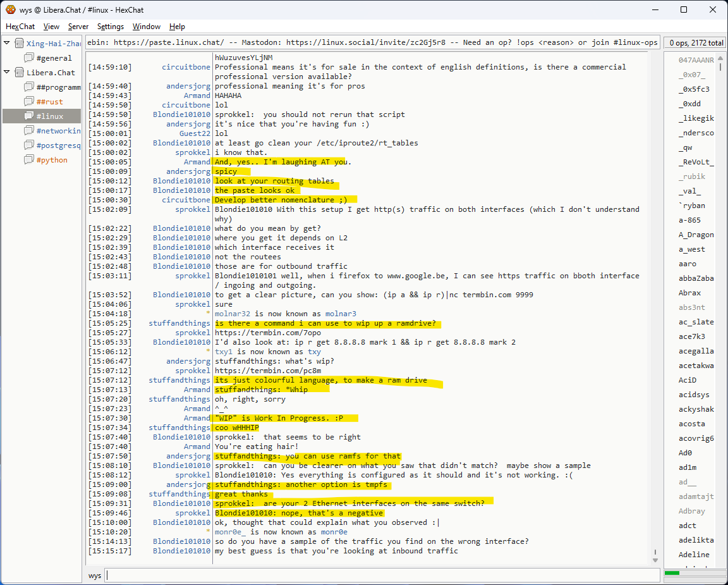The height and width of the screenshot is (585, 728).
Task: Click the wys nickname button
Action: [95, 576]
